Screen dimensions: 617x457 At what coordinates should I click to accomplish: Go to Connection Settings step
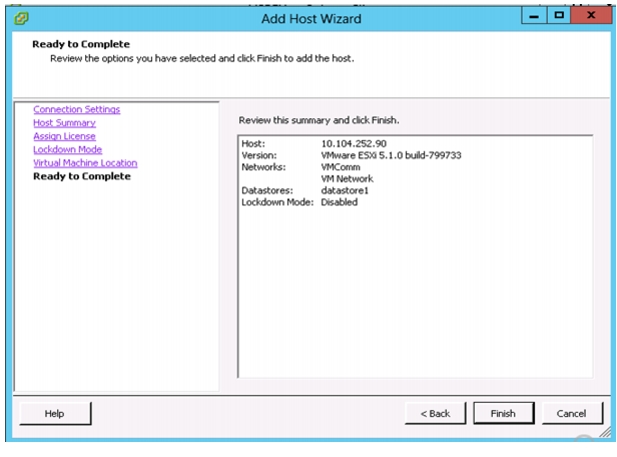[x=77, y=109]
